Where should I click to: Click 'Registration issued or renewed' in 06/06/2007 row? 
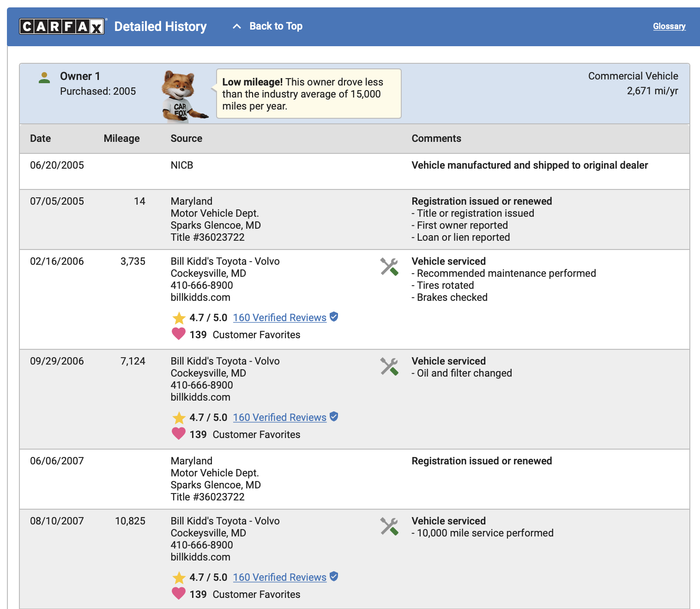tap(482, 461)
